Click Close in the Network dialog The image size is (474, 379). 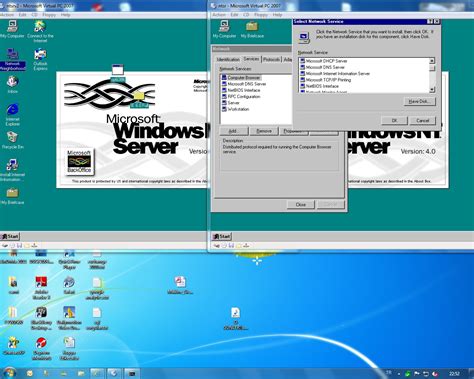[301, 204]
